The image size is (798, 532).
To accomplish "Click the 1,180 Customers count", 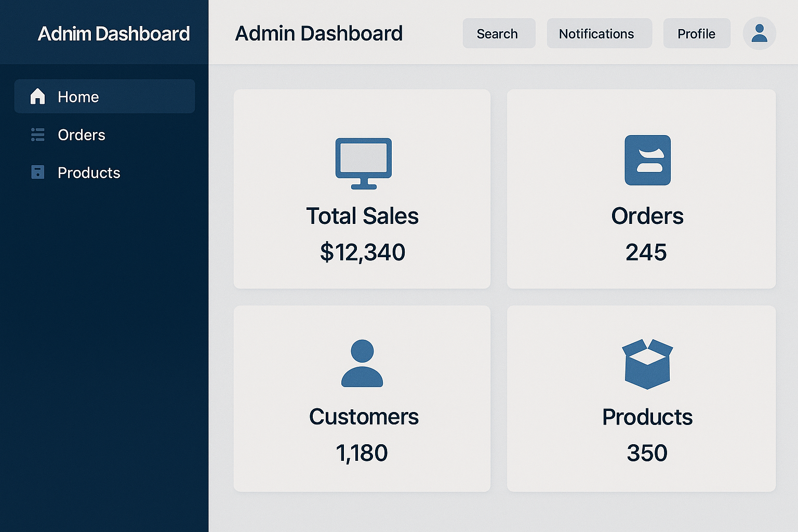I will click(x=362, y=453).
